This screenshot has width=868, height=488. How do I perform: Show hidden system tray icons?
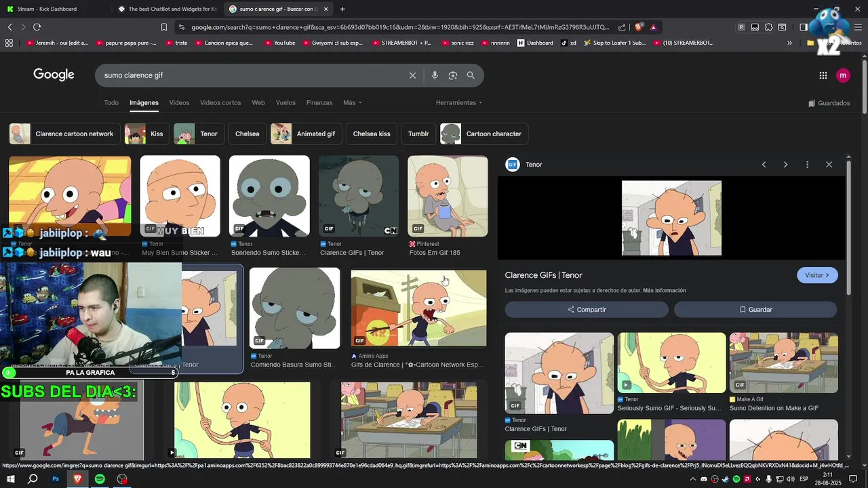click(x=692, y=479)
